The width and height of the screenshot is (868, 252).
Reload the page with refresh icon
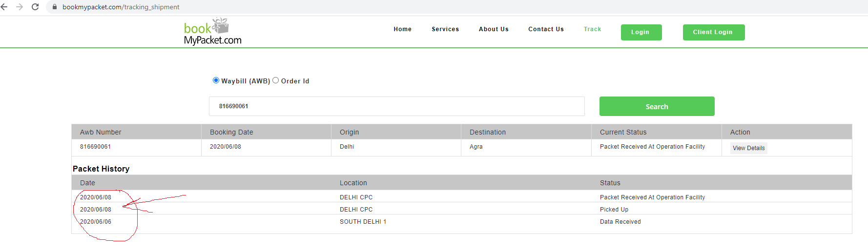35,7
